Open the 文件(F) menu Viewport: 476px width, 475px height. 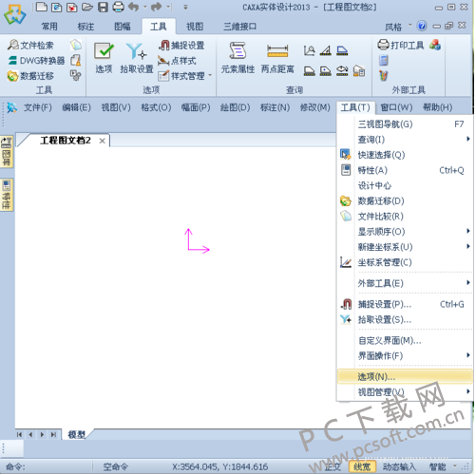(38, 107)
